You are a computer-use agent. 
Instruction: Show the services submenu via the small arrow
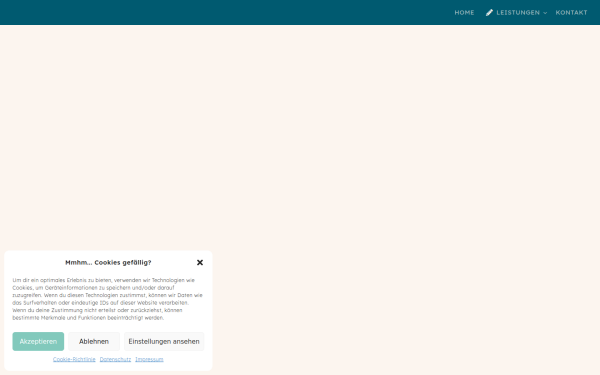click(545, 13)
